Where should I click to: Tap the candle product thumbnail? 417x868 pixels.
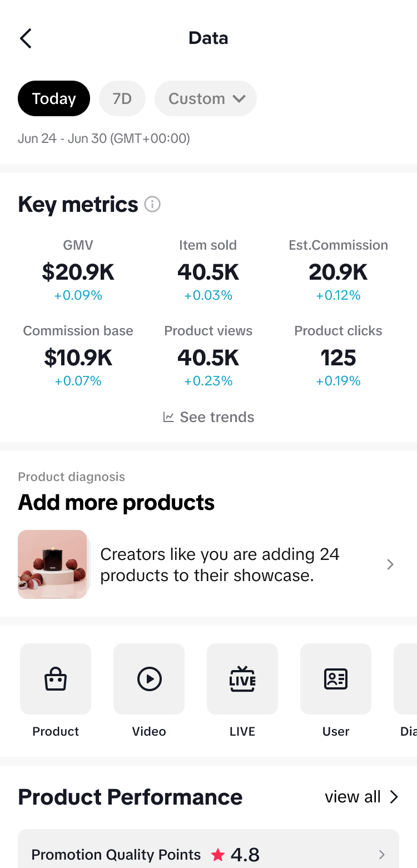coord(53,564)
